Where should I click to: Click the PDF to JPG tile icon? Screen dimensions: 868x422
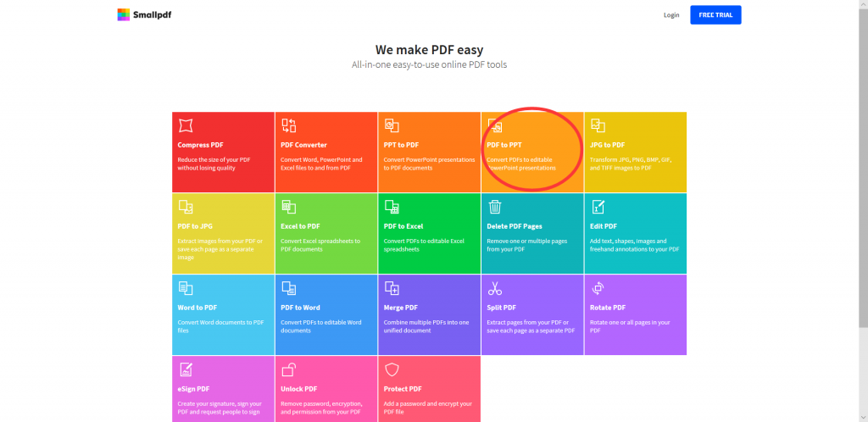186,207
